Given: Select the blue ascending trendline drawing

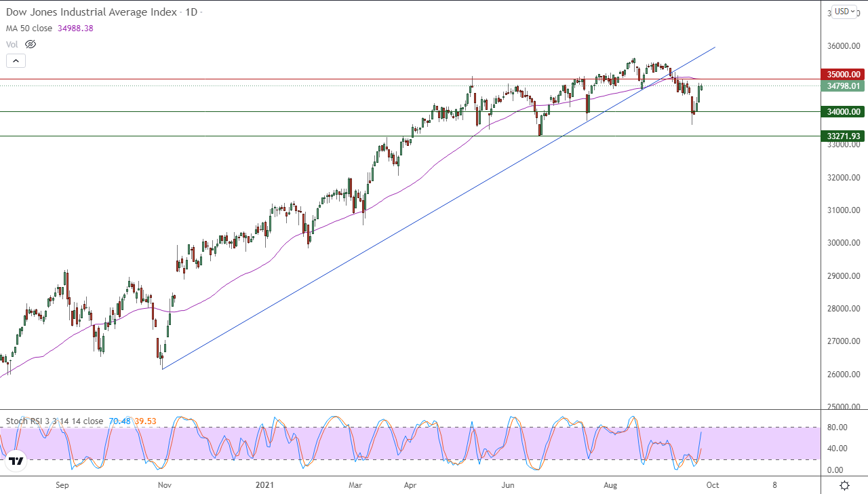Looking at the screenshot, I should [439, 208].
